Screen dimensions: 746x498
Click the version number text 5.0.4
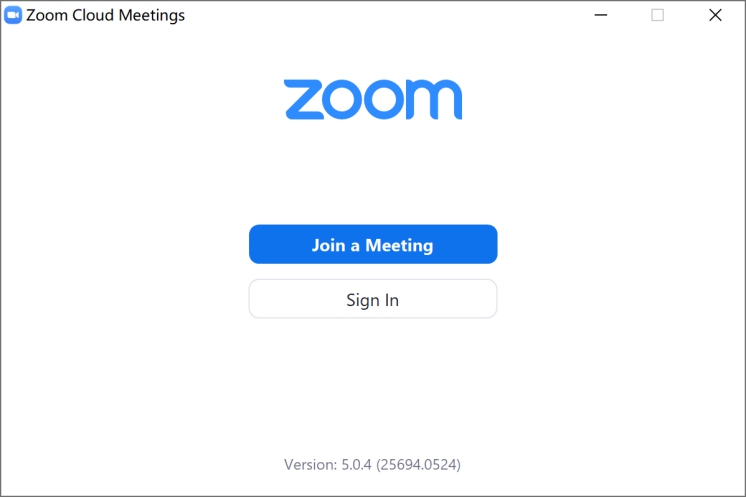(x=356, y=465)
